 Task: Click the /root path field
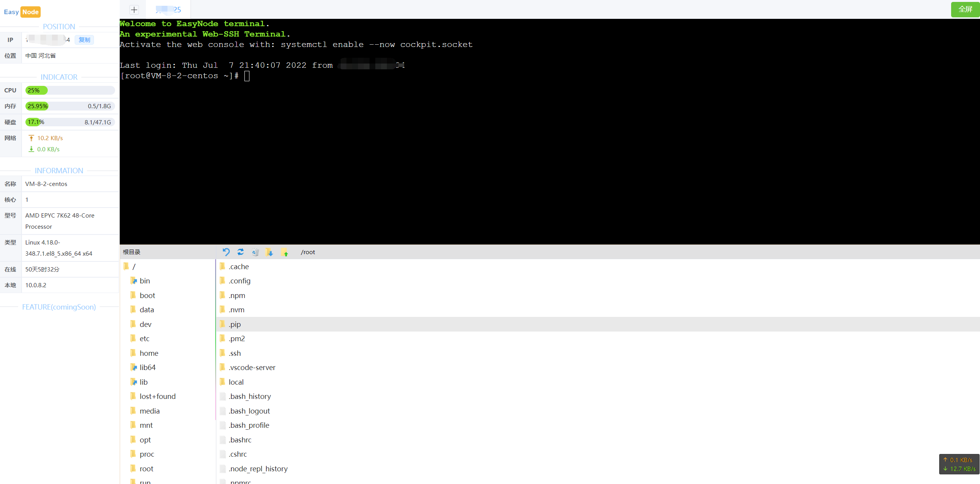[x=308, y=252]
